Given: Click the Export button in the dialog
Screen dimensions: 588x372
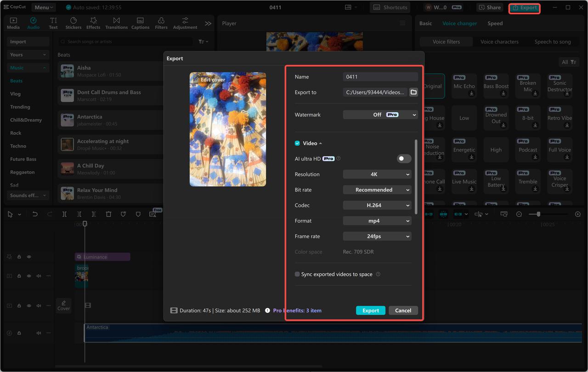Looking at the screenshot, I should (370, 310).
